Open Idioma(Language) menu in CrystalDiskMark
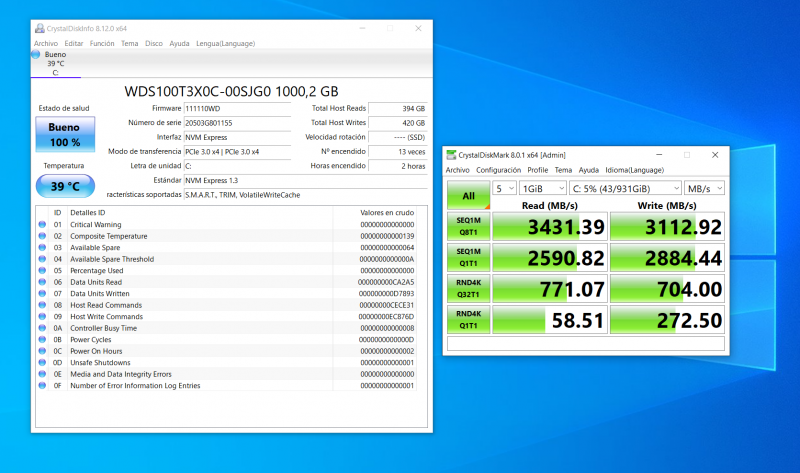800x473 pixels. tap(635, 170)
